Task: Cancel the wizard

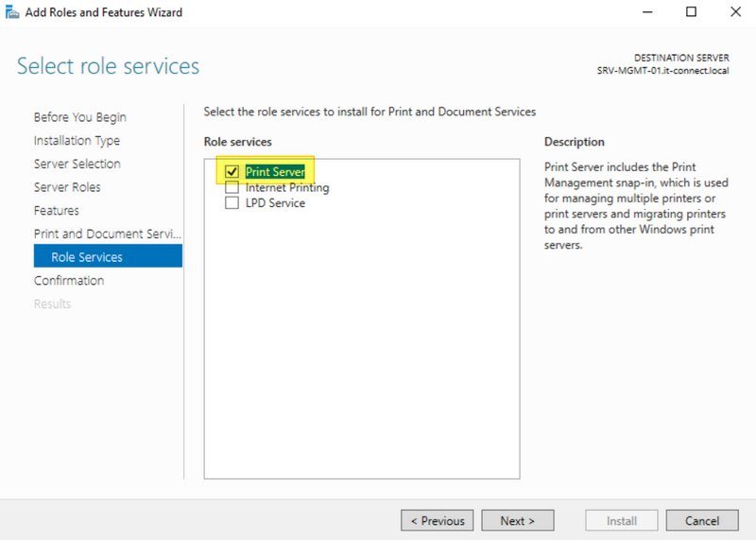Action: (x=701, y=520)
